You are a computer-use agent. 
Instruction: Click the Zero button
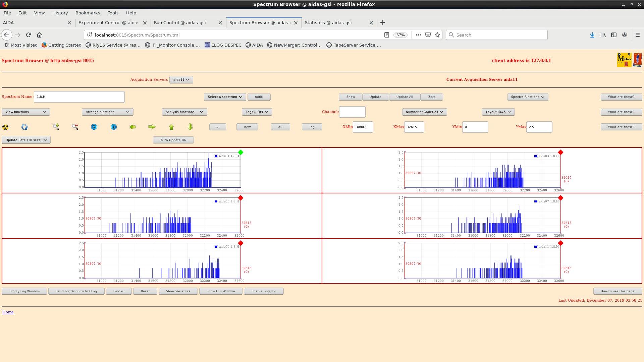pyautogui.click(x=432, y=97)
